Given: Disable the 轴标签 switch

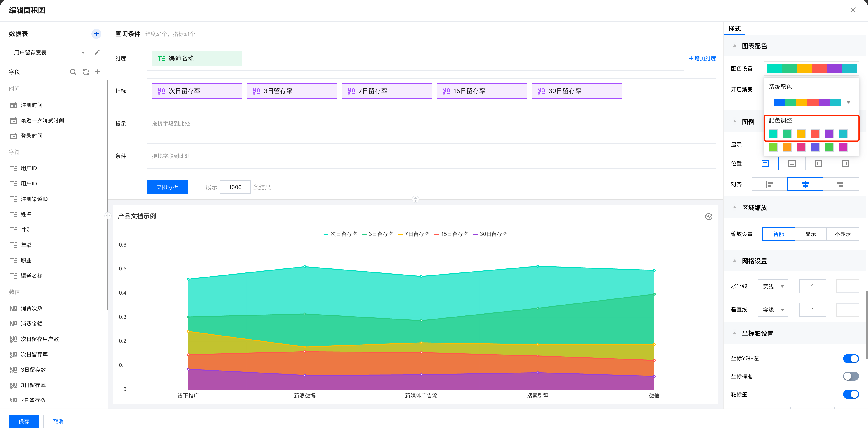Looking at the screenshot, I should click(x=850, y=394).
